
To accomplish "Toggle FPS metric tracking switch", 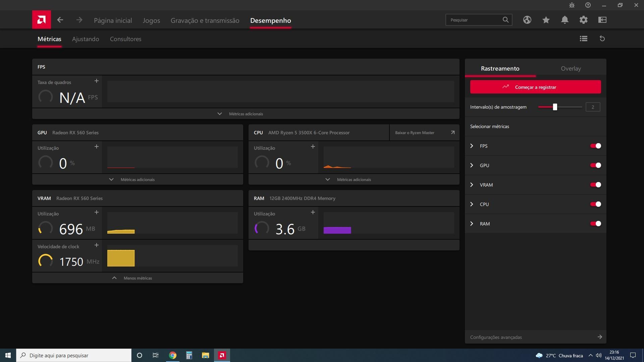I will [596, 146].
